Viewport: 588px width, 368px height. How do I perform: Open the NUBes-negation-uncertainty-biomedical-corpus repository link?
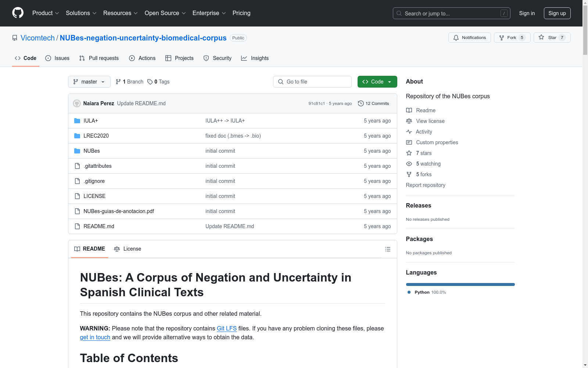coord(143,38)
